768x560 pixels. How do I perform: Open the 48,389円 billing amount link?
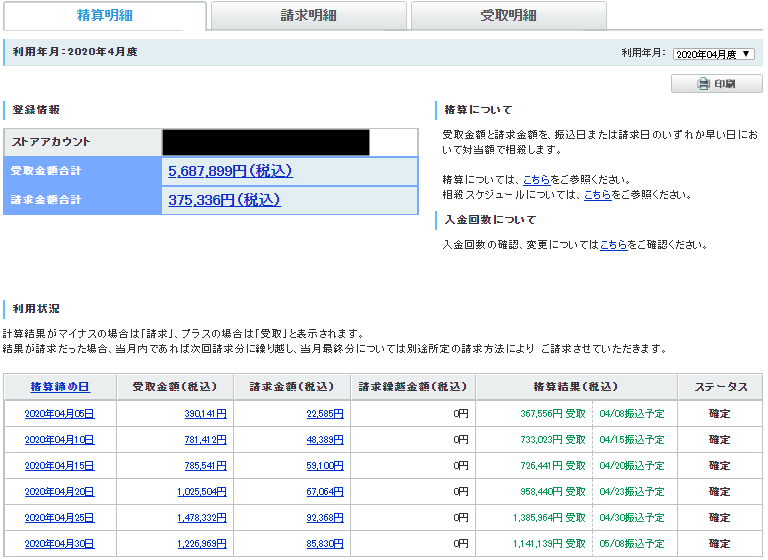pyautogui.click(x=325, y=440)
